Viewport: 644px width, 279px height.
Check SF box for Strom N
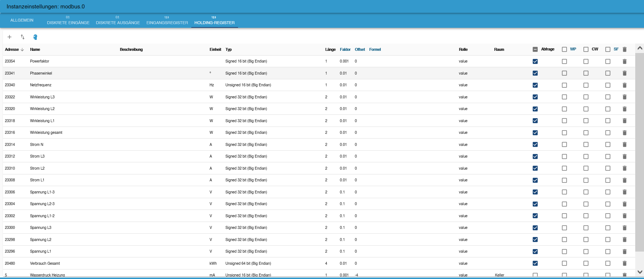click(608, 144)
